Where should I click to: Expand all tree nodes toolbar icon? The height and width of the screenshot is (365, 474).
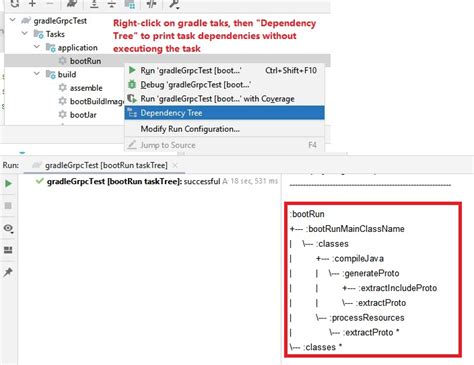pyautogui.click(x=94, y=3)
